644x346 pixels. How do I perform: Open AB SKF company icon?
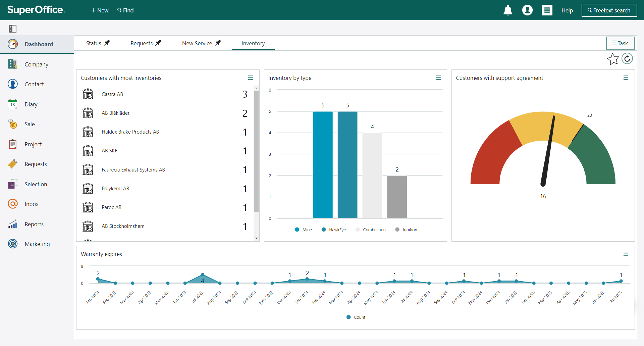pos(88,150)
